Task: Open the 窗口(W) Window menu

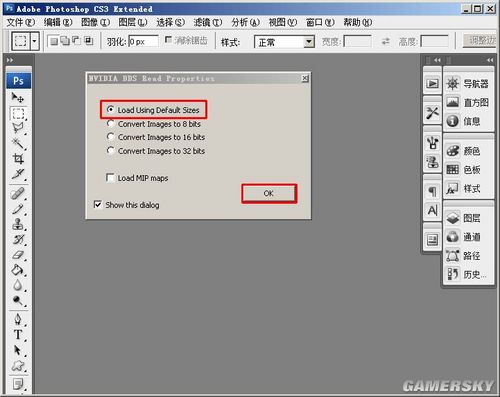Action: pyautogui.click(x=320, y=22)
